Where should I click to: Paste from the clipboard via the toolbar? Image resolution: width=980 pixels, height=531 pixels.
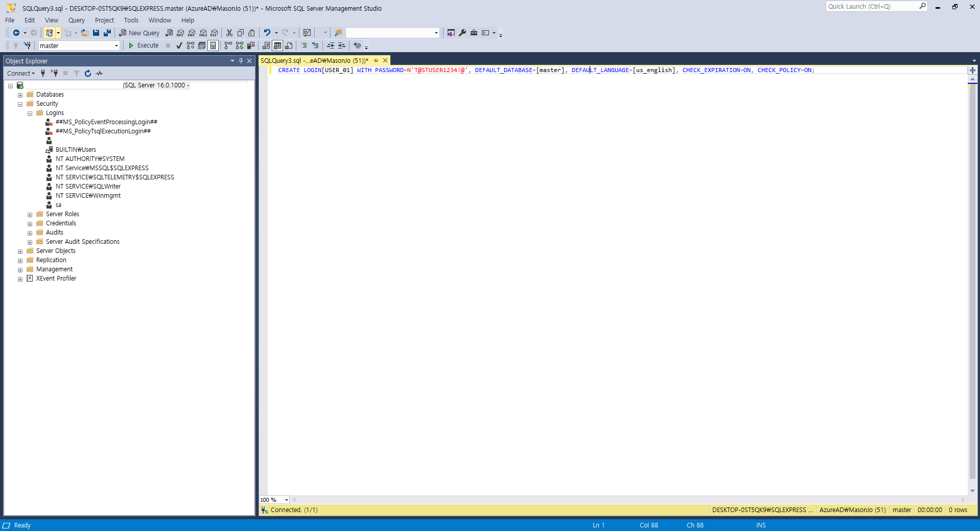point(251,33)
